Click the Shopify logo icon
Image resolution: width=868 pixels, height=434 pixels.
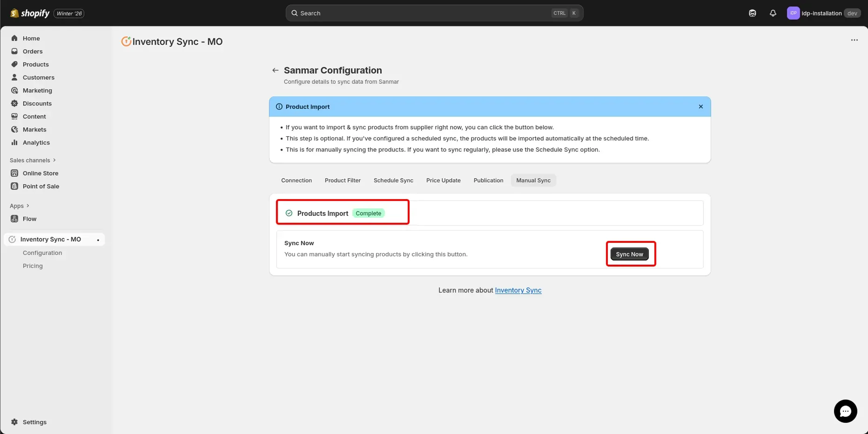click(x=13, y=13)
